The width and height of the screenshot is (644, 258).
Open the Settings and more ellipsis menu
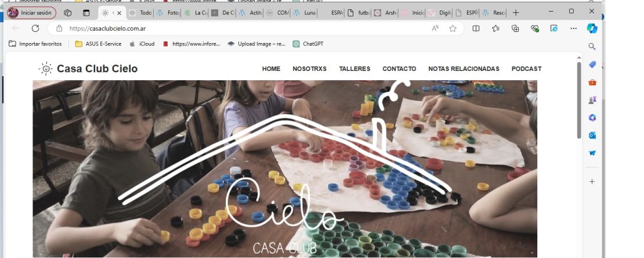(x=573, y=28)
